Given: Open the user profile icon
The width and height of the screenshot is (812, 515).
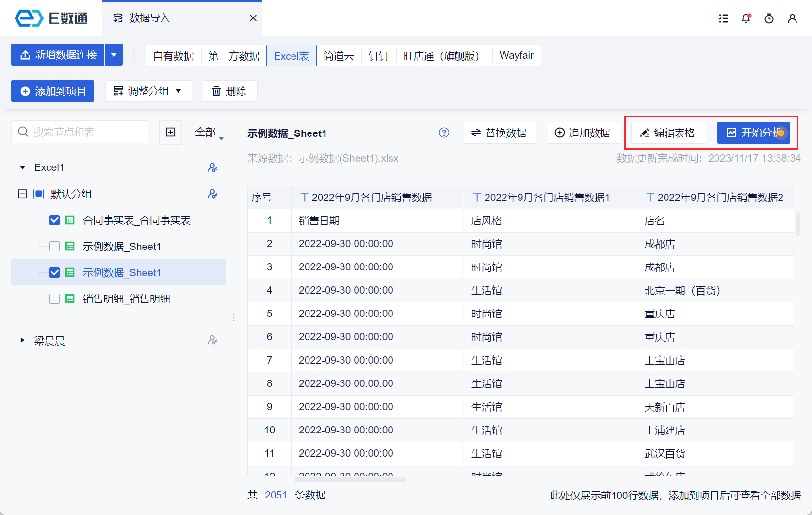Looking at the screenshot, I should pyautogui.click(x=792, y=18).
